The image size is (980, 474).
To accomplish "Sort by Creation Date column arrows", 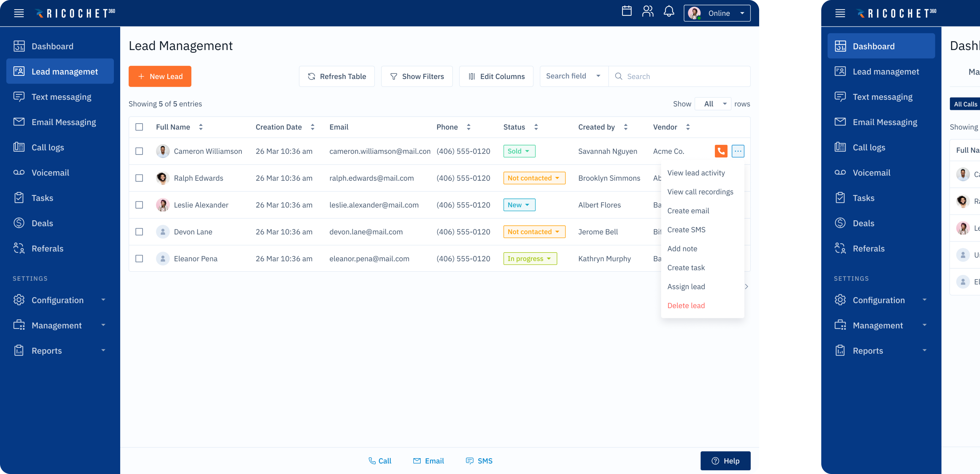I will pos(312,127).
